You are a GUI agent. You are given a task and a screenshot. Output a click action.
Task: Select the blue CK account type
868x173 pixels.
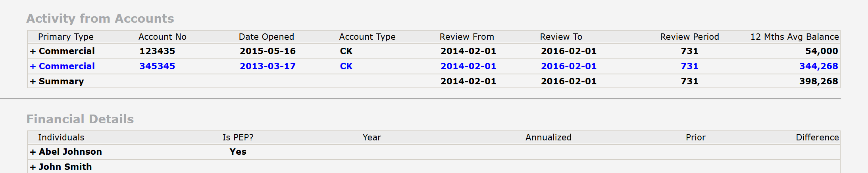click(346, 66)
